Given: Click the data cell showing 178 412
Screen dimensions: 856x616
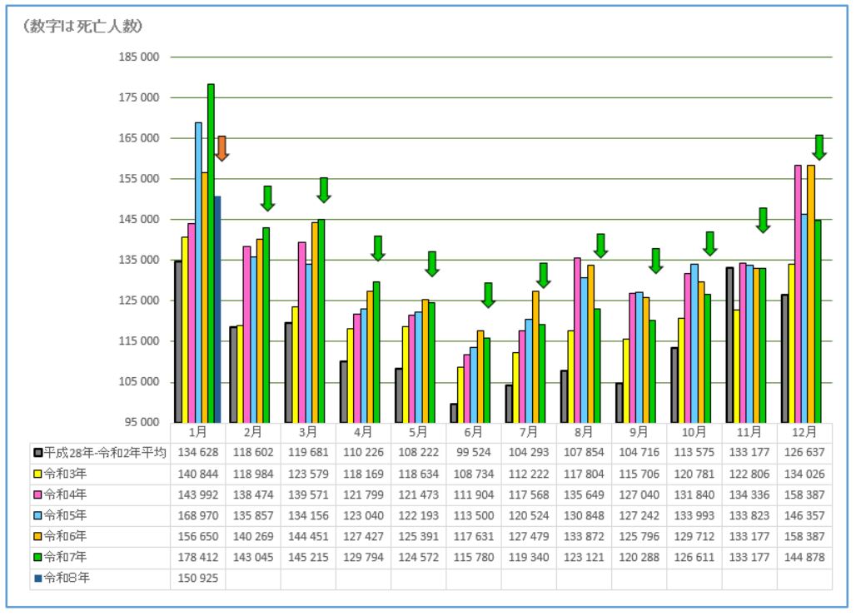Looking at the screenshot, I should tap(197, 558).
